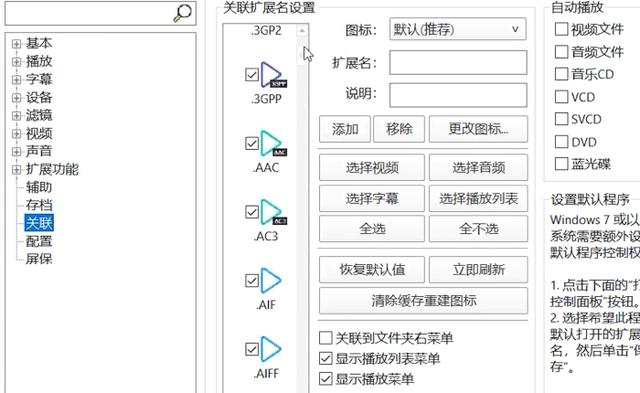640x393 pixels.
Task: Uncheck the .AAC extension checkbox
Action: pyautogui.click(x=252, y=143)
